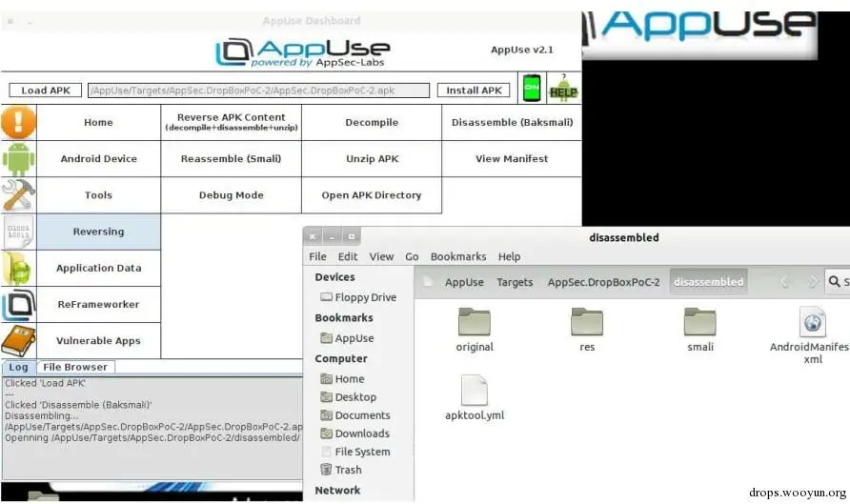850x504 pixels.
Task: Click 'Disassembling...' line in log
Action: [x=41, y=415]
